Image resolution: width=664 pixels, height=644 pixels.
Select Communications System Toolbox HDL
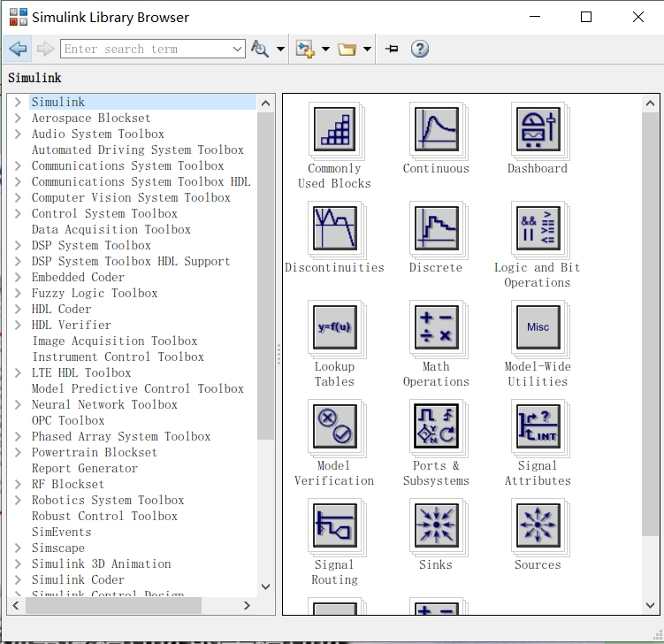point(141,181)
